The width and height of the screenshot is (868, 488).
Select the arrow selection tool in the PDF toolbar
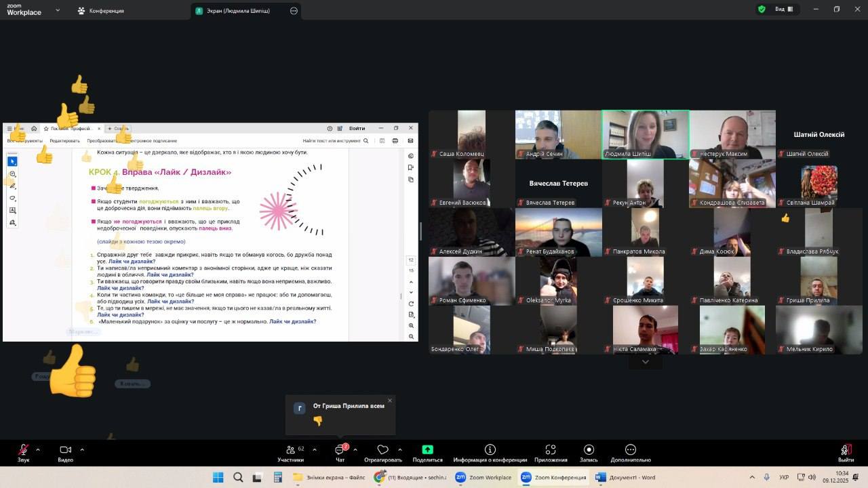click(x=12, y=161)
